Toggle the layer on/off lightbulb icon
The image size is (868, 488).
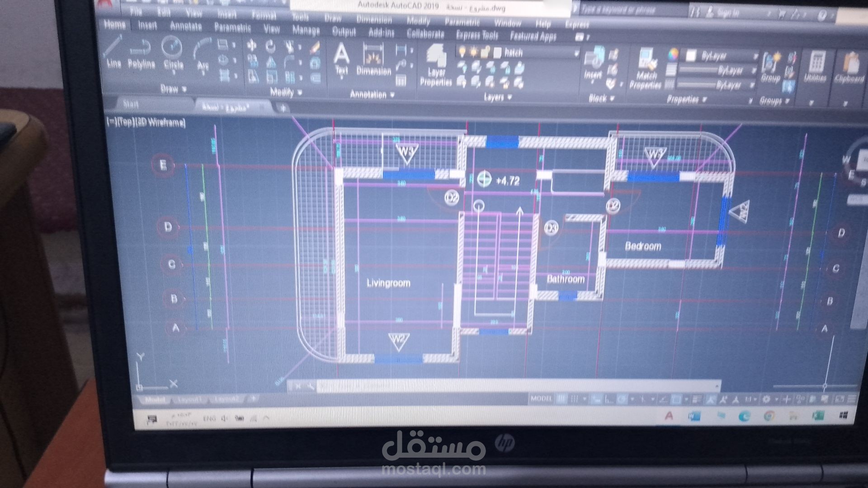pos(462,52)
